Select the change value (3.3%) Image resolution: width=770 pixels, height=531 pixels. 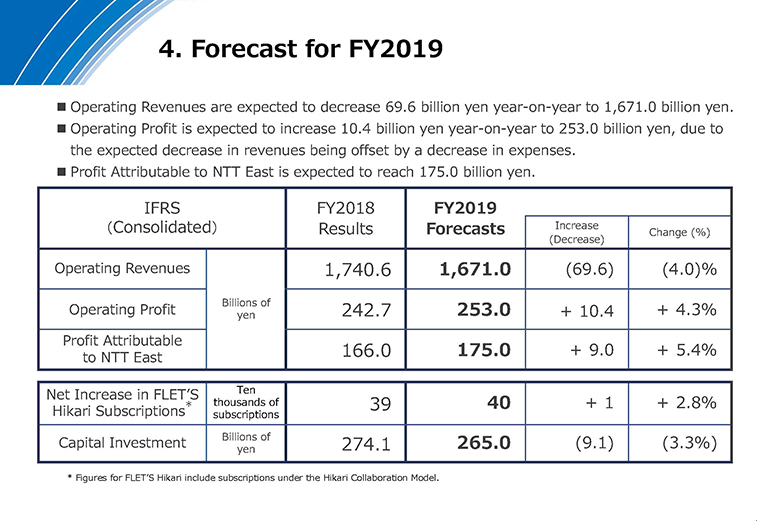click(x=689, y=443)
